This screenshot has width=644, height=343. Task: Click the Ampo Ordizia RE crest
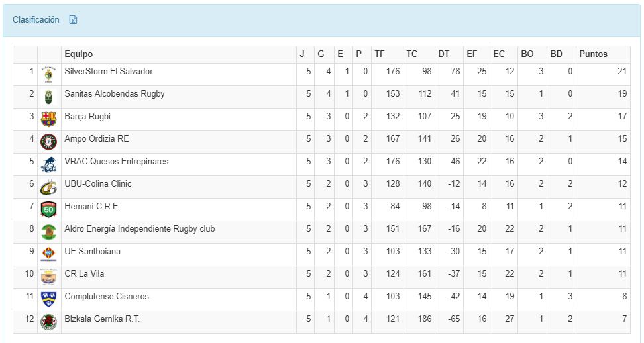[48, 142]
